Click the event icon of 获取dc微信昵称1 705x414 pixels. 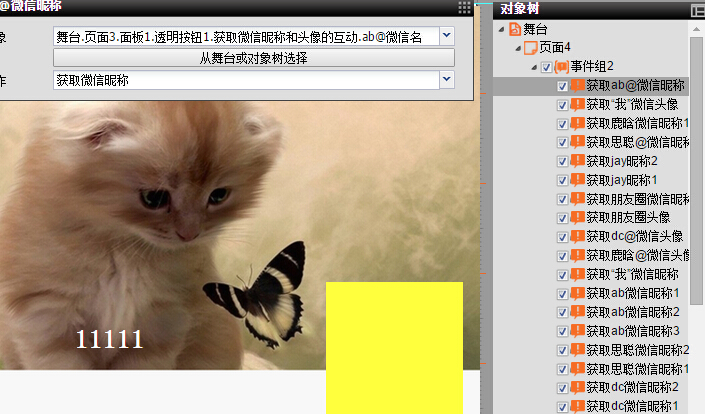tap(577, 406)
